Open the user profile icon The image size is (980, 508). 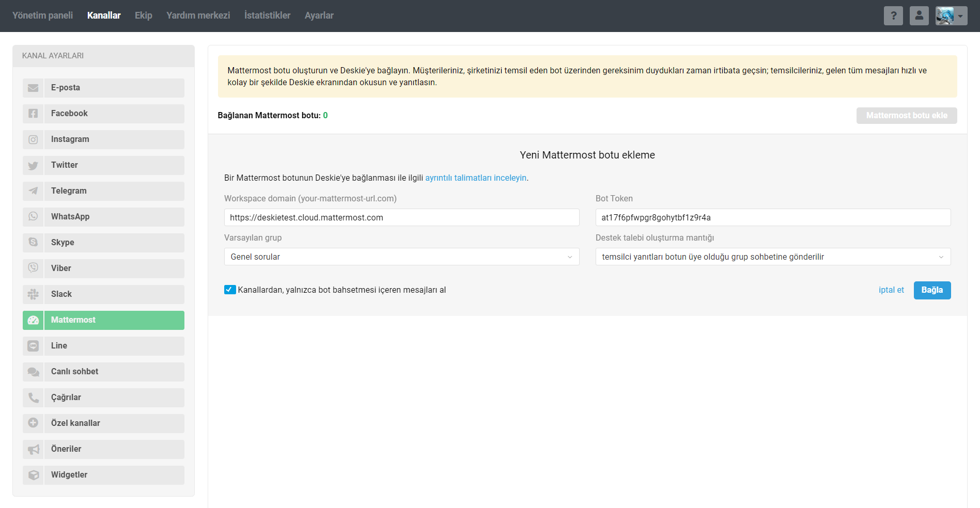click(919, 16)
